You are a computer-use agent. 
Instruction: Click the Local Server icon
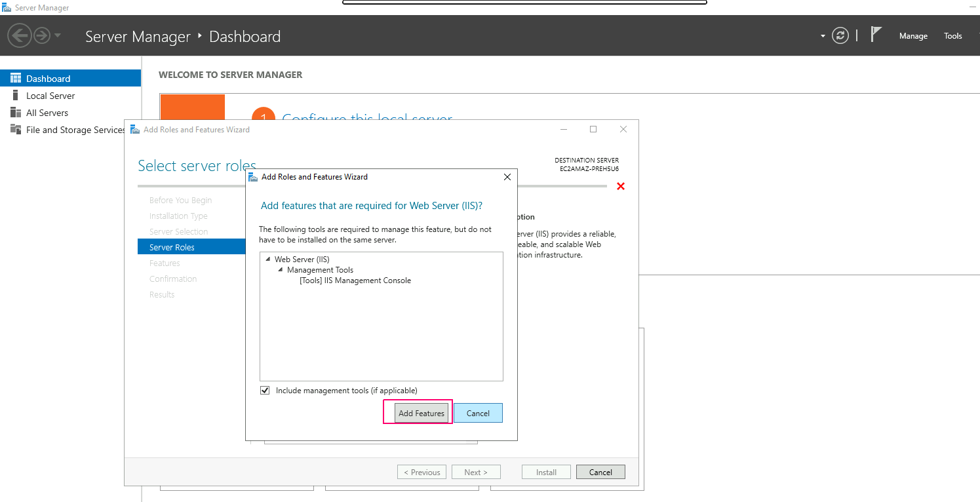click(16, 95)
